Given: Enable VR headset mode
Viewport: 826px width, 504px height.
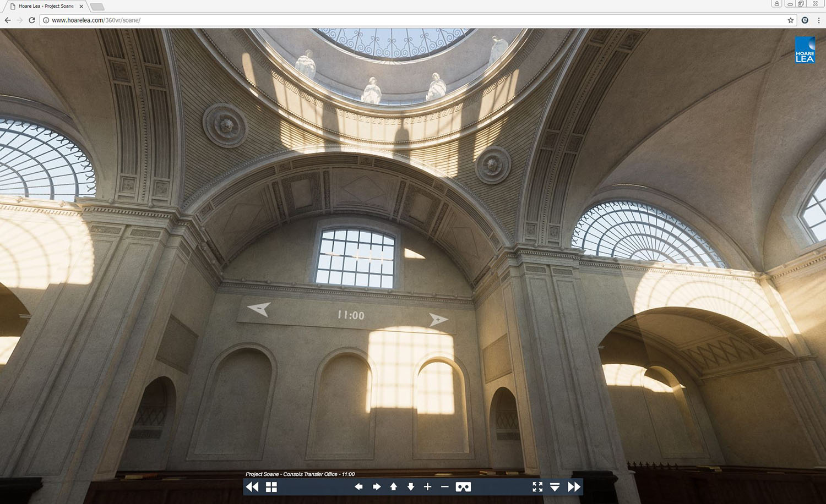Looking at the screenshot, I should [463, 487].
